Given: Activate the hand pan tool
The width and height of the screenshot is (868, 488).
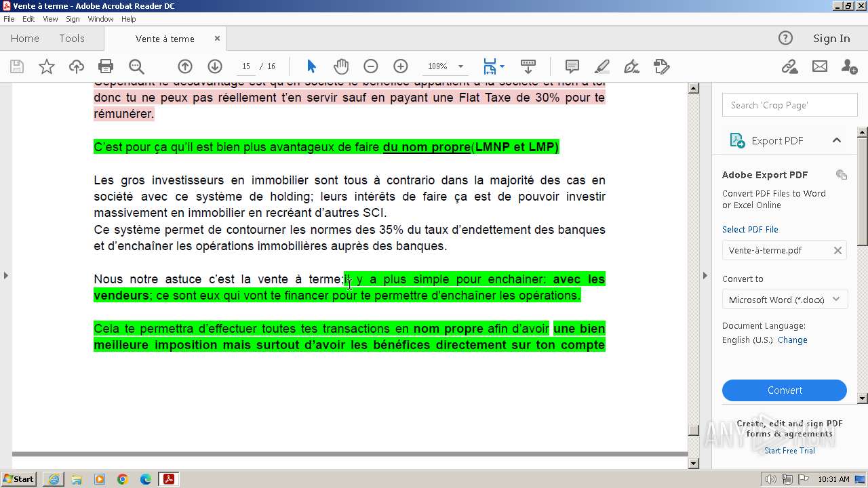Looking at the screenshot, I should (341, 66).
